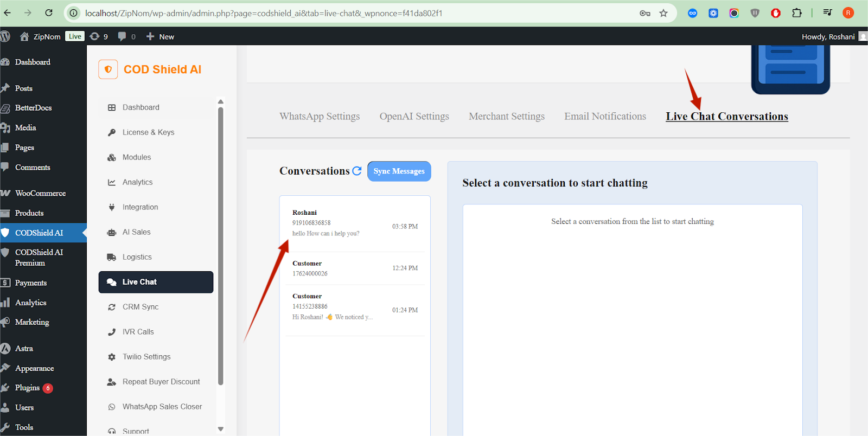
Task: Open the Repeat Buyer Discount link
Action: [x=161, y=382]
